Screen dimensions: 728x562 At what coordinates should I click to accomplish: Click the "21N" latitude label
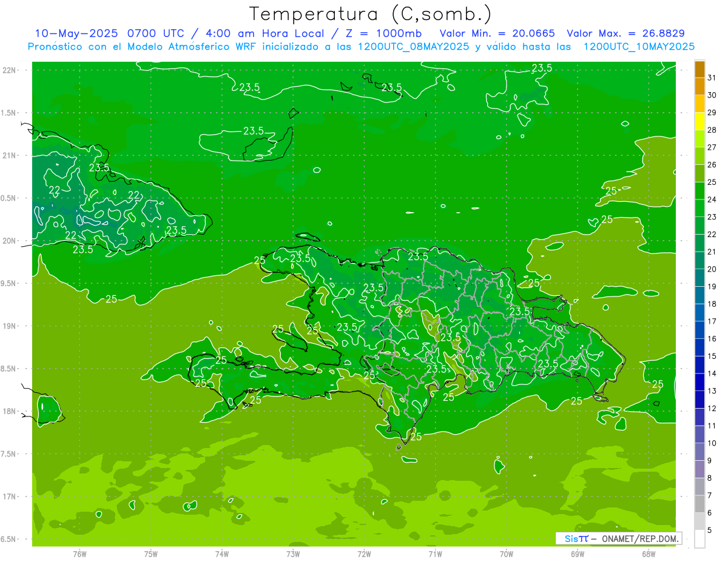(10, 156)
